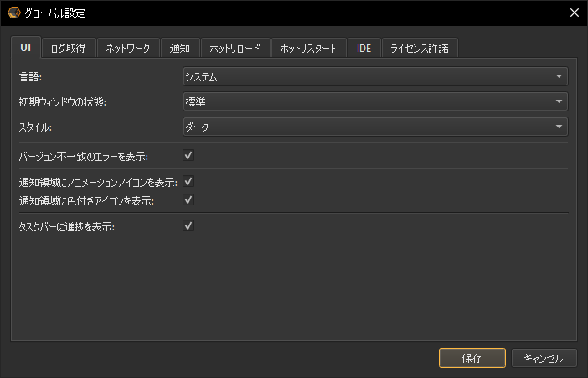This screenshot has height=378, width=588.
Task: Click the 通知領域にアニメーションアイコンを表示: label
Action: 98,183
